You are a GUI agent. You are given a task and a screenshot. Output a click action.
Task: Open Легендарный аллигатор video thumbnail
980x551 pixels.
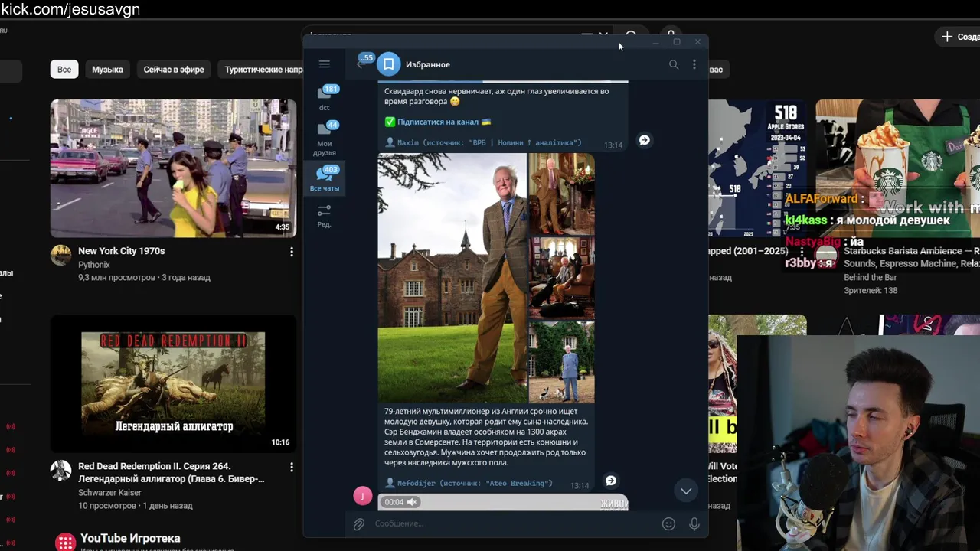point(173,383)
